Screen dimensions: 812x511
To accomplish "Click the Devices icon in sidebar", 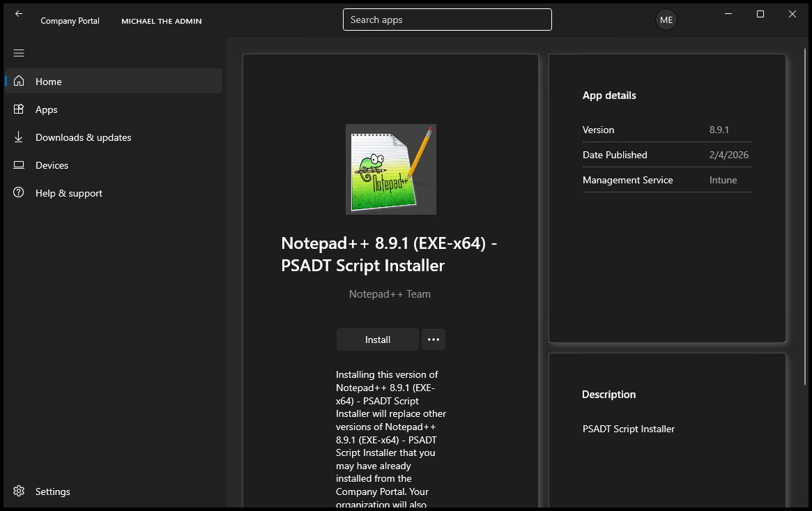I will pos(19,165).
